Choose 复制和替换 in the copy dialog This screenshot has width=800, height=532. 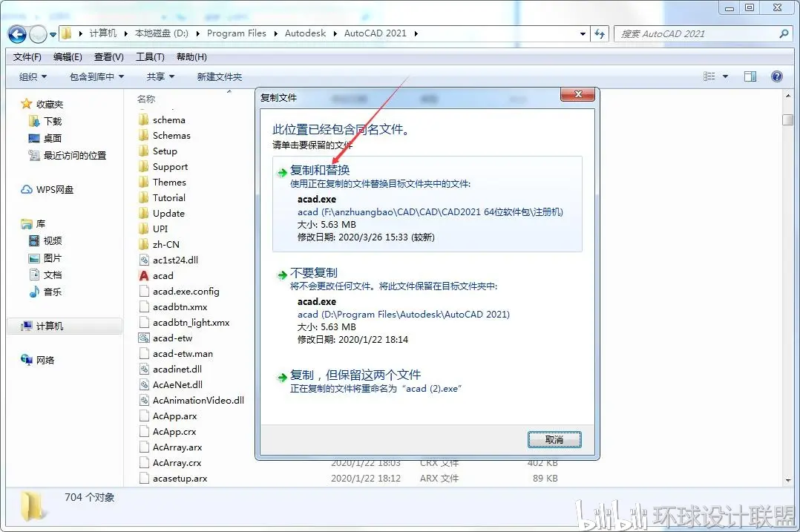[x=427, y=203]
